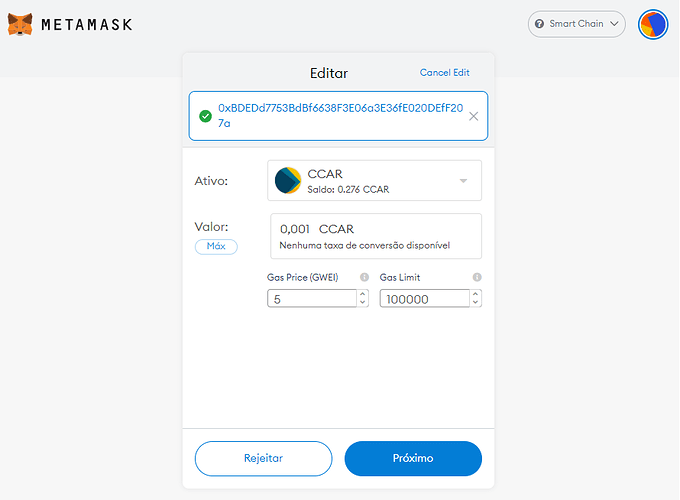This screenshot has height=500, width=680.
Task: Decrease the Gas Limit value
Action: (x=475, y=302)
